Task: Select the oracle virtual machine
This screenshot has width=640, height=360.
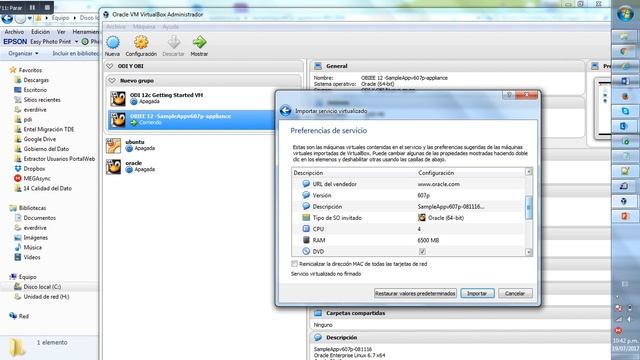Action: click(131, 166)
